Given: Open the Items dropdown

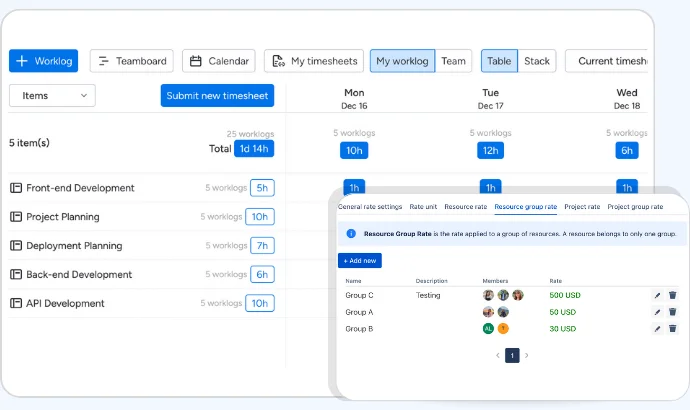Looking at the screenshot, I should click(x=52, y=95).
